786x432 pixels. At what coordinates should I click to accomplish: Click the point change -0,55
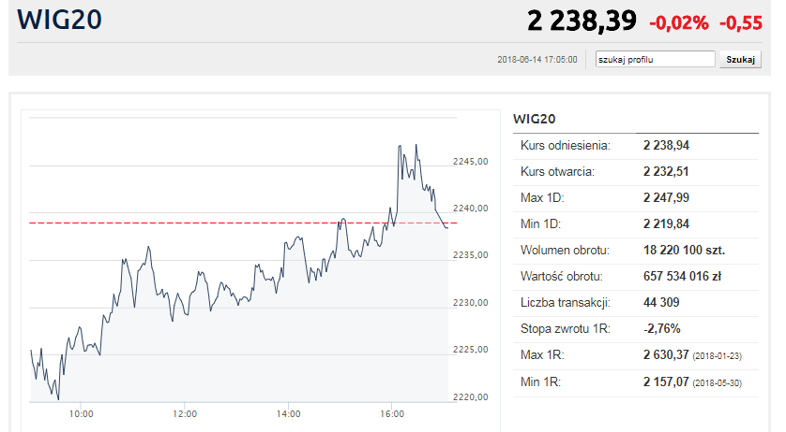pos(741,23)
